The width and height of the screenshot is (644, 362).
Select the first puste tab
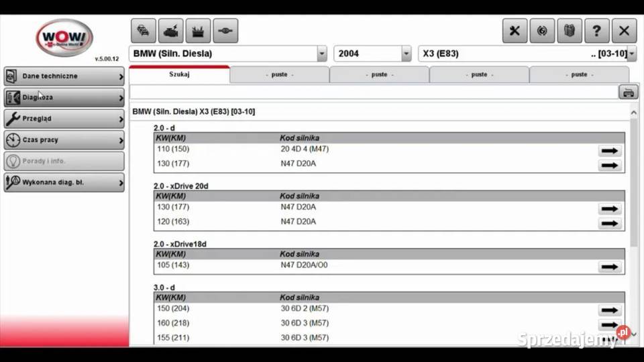pyautogui.click(x=280, y=74)
